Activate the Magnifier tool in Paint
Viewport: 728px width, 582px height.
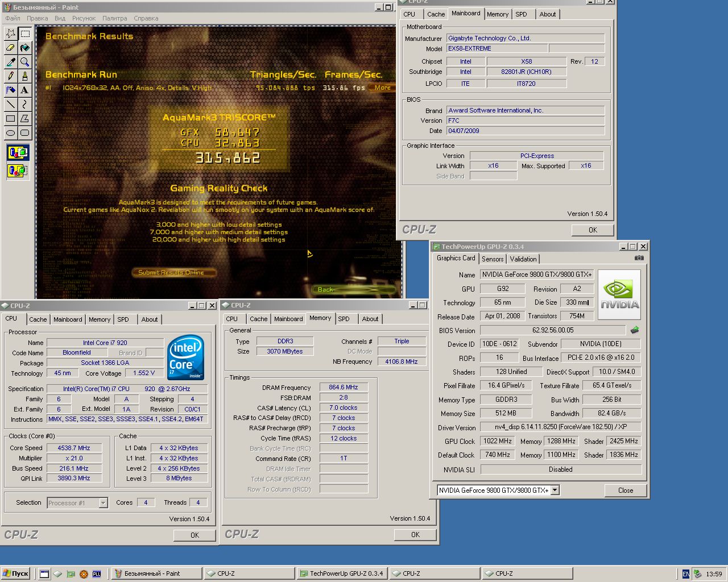[x=24, y=62]
